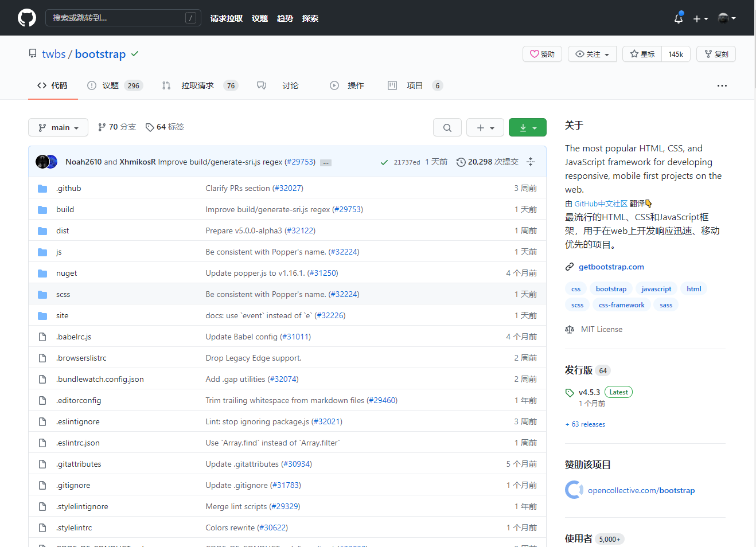
Task: Open the user avatar menu
Action: [727, 18]
